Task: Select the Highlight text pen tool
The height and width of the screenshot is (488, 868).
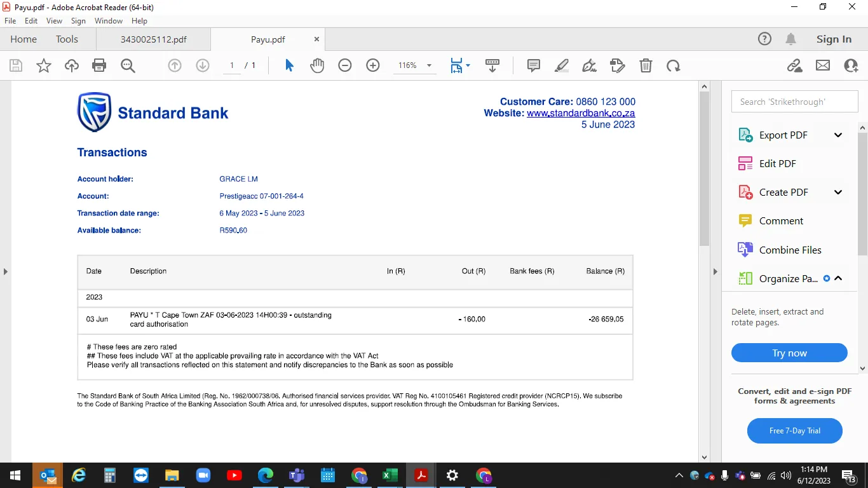Action: click(x=562, y=65)
